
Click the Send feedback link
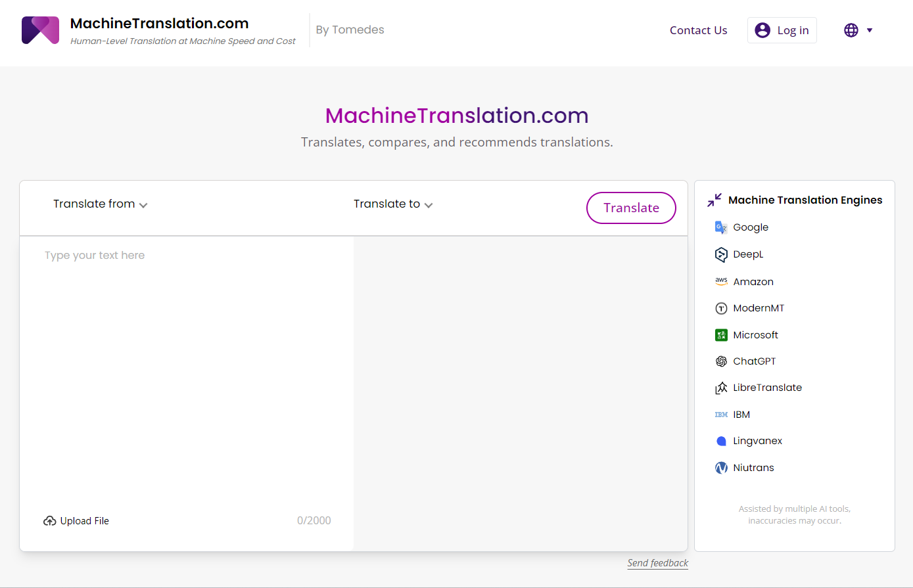pyautogui.click(x=657, y=563)
